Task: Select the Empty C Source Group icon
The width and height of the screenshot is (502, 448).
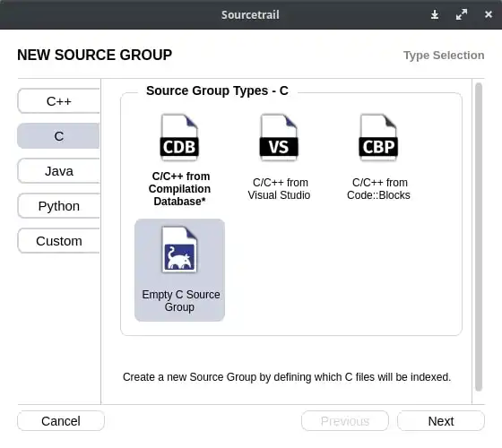Action: coord(179,250)
